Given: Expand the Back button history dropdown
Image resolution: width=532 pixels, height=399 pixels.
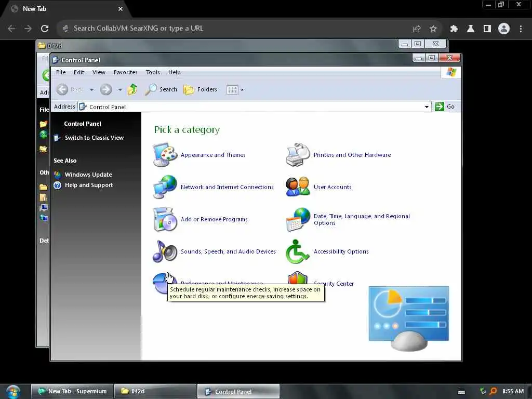Looking at the screenshot, I should tap(91, 90).
